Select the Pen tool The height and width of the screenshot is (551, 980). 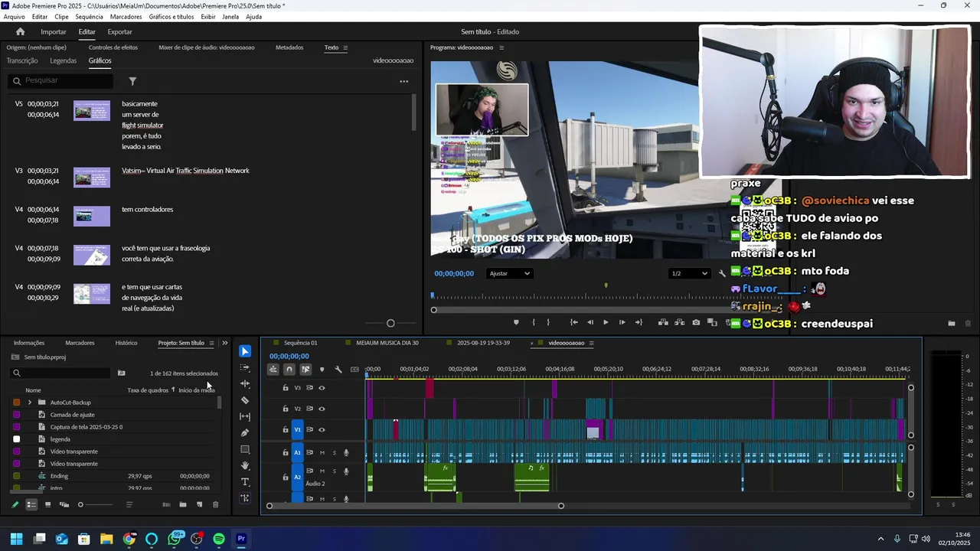(245, 433)
